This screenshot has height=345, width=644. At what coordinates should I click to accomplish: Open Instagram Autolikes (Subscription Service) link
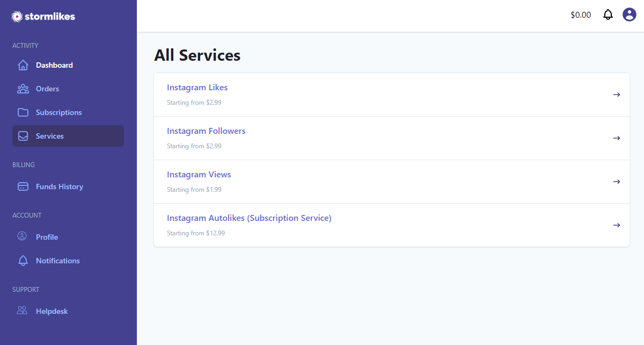click(249, 218)
